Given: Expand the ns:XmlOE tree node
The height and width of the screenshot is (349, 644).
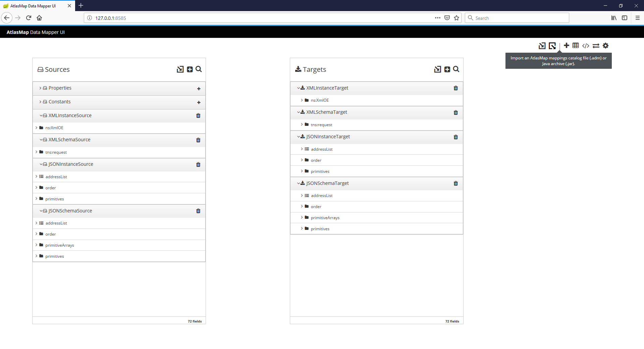Looking at the screenshot, I should [37, 128].
